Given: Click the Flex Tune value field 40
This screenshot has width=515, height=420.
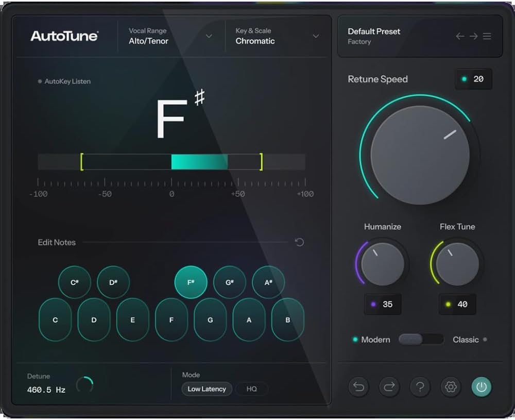Looking at the screenshot, I should tap(457, 305).
